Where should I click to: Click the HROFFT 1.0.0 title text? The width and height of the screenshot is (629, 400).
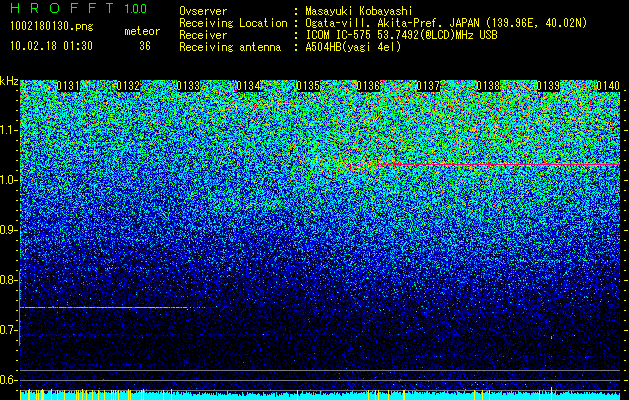tap(79, 8)
